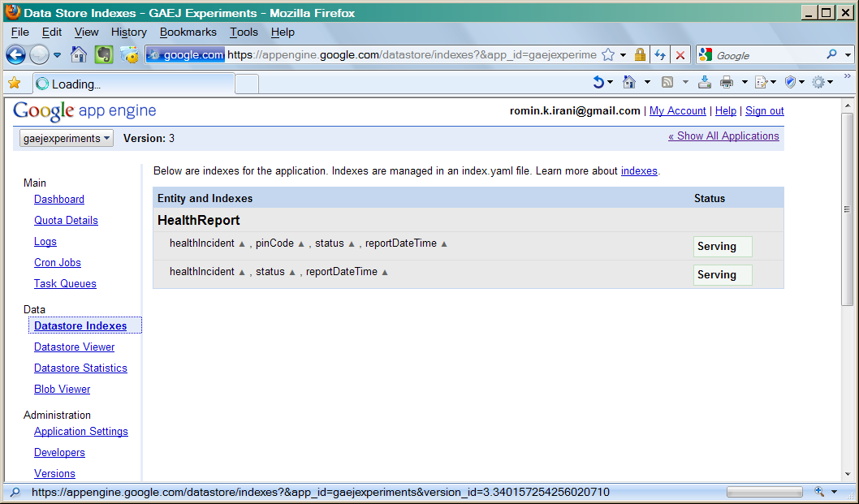
Task: Open the History menu
Action: [x=129, y=32]
